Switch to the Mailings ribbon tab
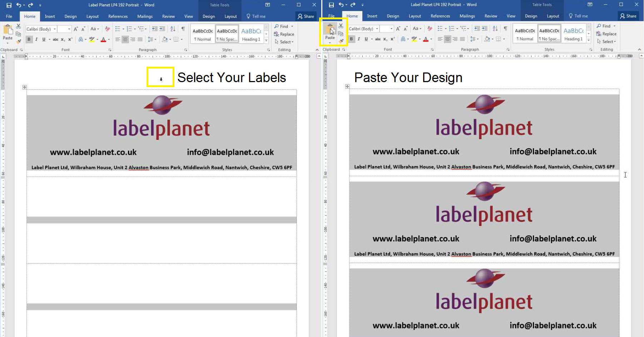 (145, 16)
